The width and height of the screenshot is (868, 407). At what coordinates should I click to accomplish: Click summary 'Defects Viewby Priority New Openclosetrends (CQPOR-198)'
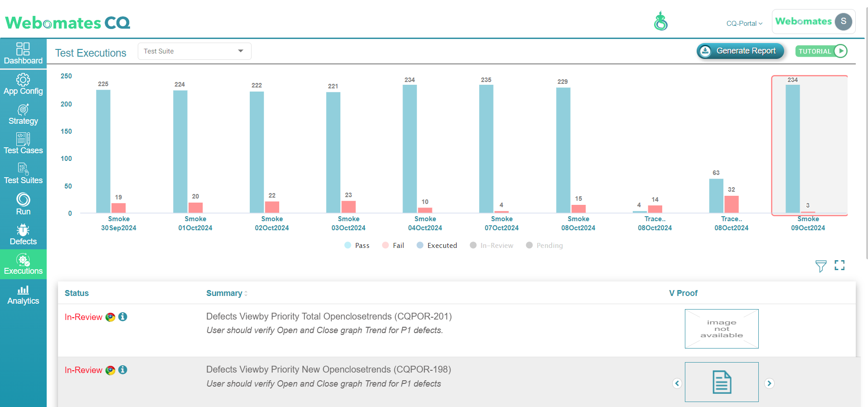coord(329,369)
